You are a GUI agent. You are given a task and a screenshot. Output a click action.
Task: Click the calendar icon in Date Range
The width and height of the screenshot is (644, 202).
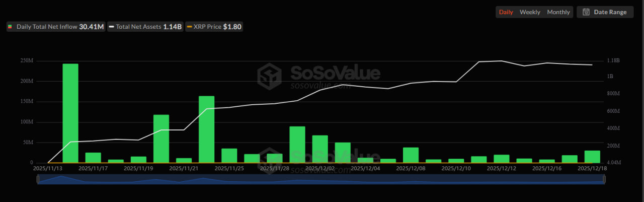coord(586,12)
